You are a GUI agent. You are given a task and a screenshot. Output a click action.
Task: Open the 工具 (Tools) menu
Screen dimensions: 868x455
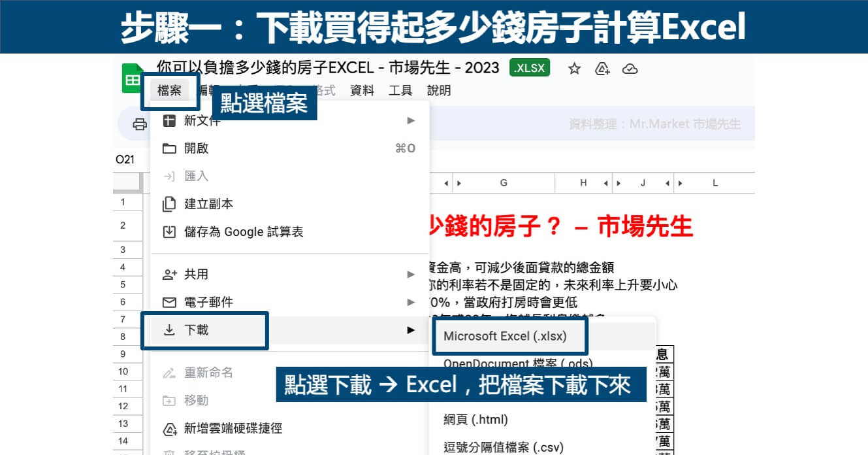[400, 91]
